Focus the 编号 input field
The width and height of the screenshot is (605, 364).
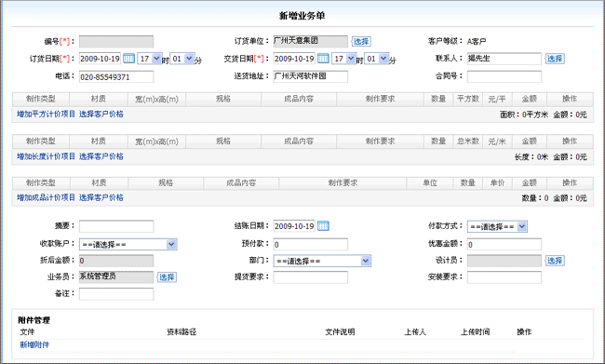coord(116,41)
